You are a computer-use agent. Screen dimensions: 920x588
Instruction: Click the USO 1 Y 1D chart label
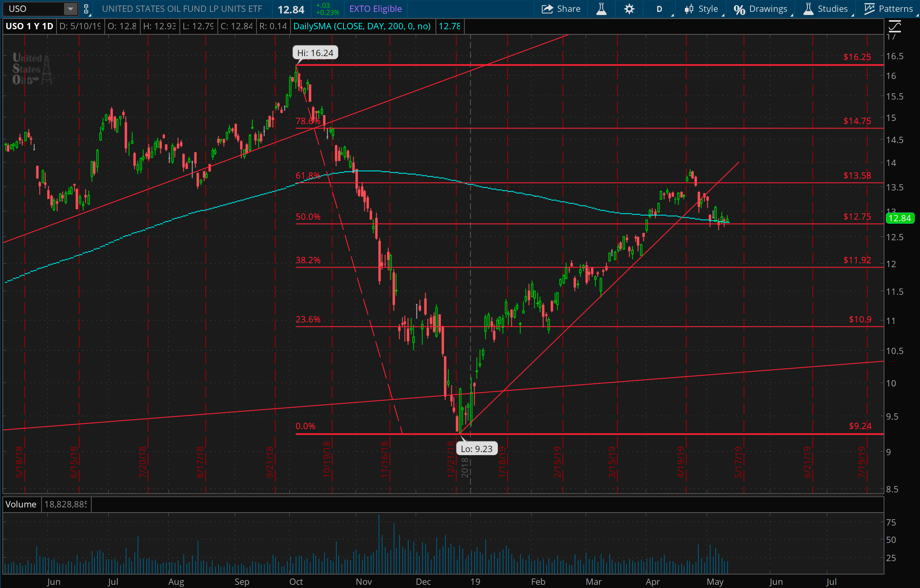click(29, 26)
